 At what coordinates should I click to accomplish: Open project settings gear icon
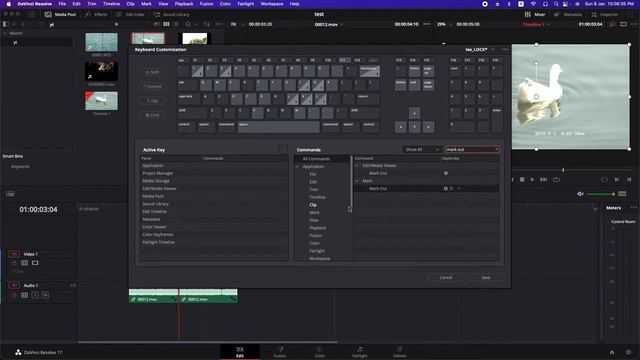pyautogui.click(x=628, y=352)
